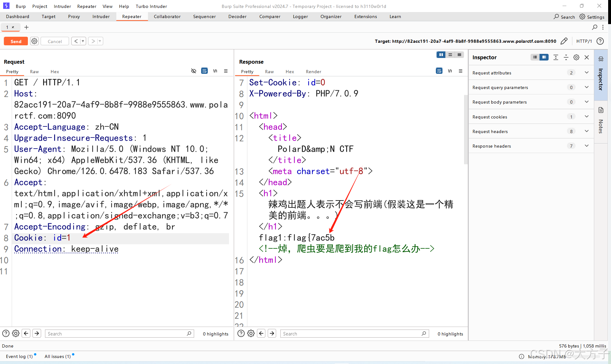Toggle hidden characters eye icon in Request
This screenshot has width=611, height=364.
[x=194, y=71]
